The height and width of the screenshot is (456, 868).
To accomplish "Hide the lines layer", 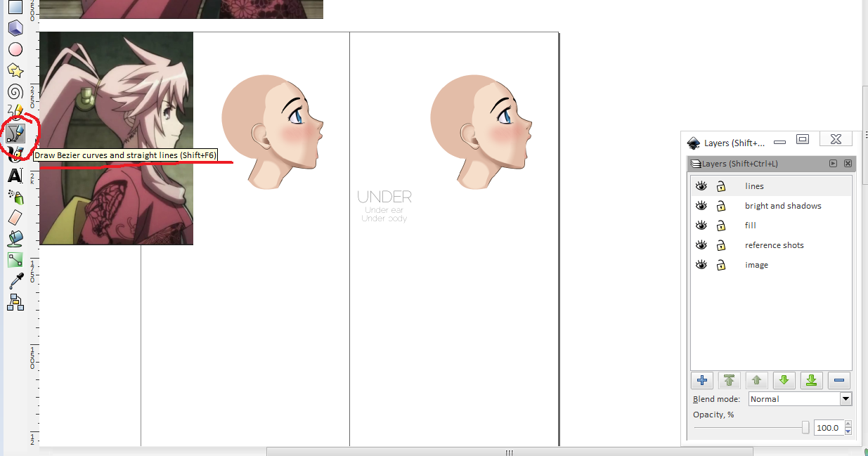I will click(x=701, y=186).
